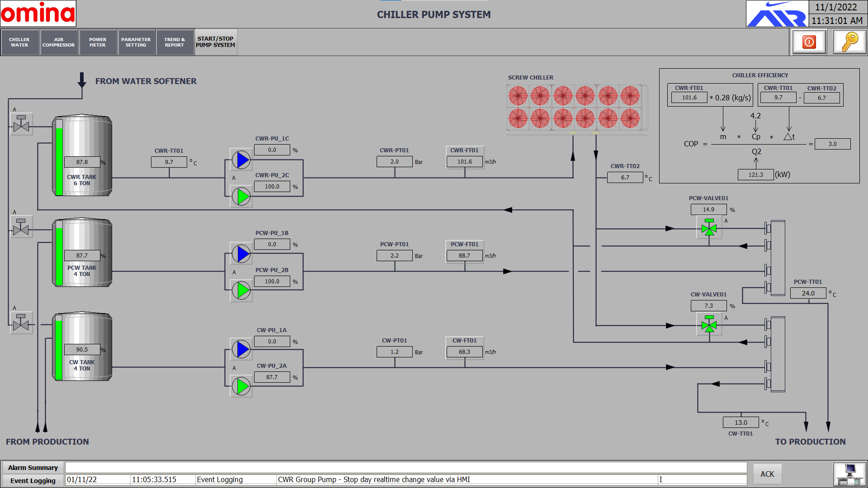Click the red power shutdown button
Viewport: 868px width, 488px height.
pyautogui.click(x=809, y=42)
